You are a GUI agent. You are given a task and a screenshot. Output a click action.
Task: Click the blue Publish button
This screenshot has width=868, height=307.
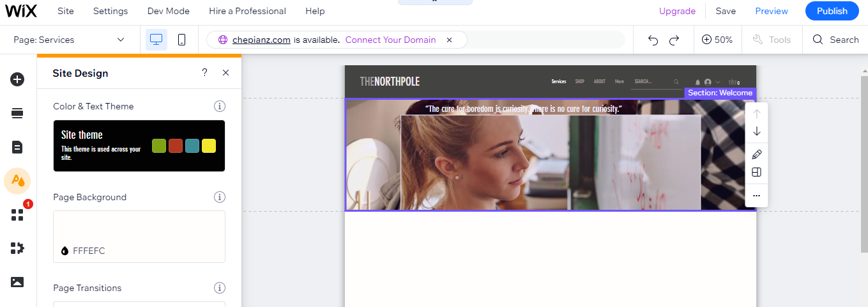pos(832,11)
